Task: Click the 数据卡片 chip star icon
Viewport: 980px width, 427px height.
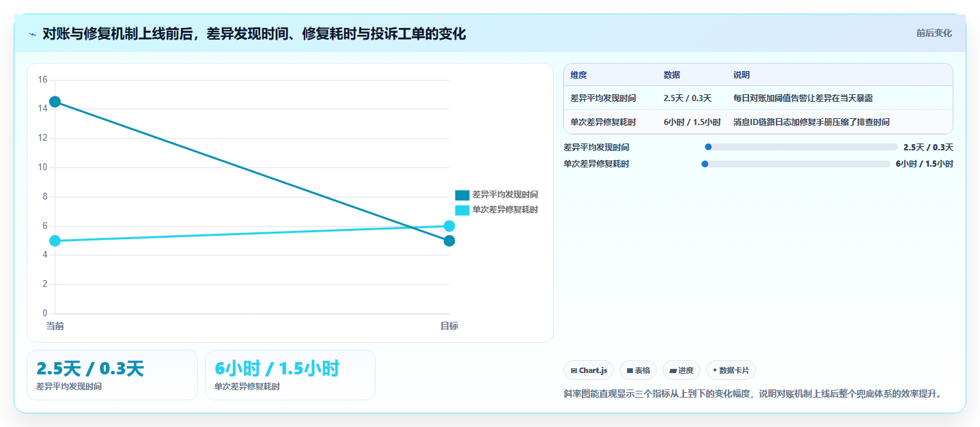Action: click(715, 370)
